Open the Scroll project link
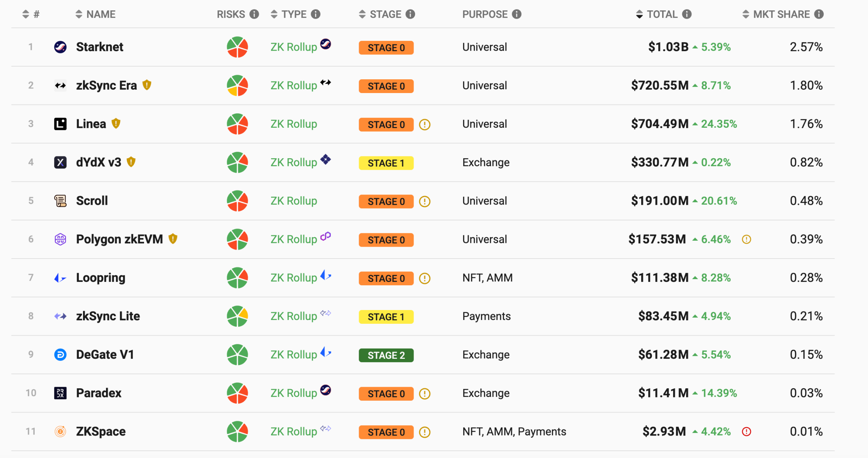This screenshot has height=458, width=868. pyautogui.click(x=92, y=201)
